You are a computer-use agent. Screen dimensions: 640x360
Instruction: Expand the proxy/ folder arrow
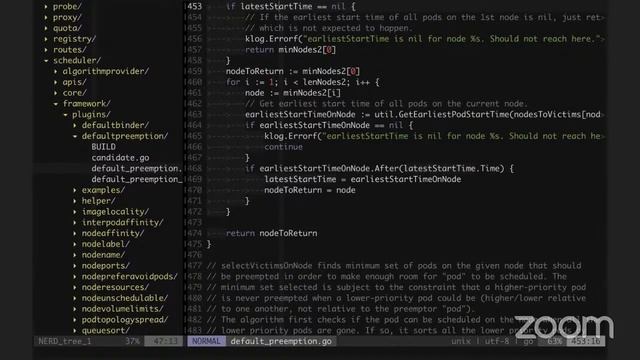point(46,18)
